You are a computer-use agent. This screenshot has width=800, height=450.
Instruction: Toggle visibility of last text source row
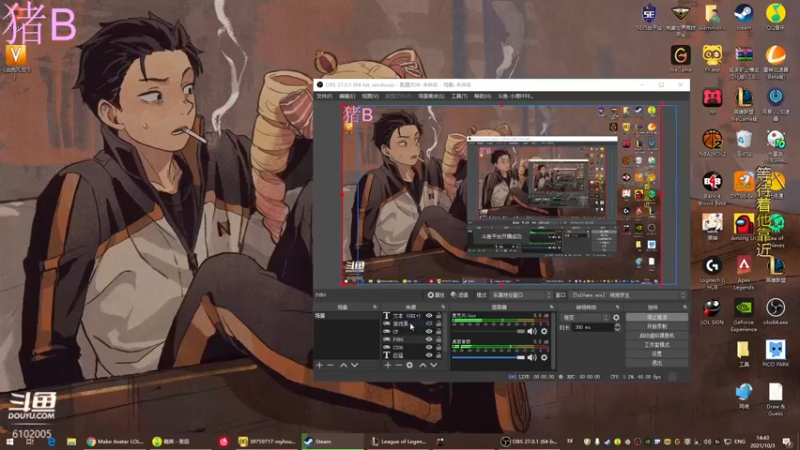tap(429, 355)
